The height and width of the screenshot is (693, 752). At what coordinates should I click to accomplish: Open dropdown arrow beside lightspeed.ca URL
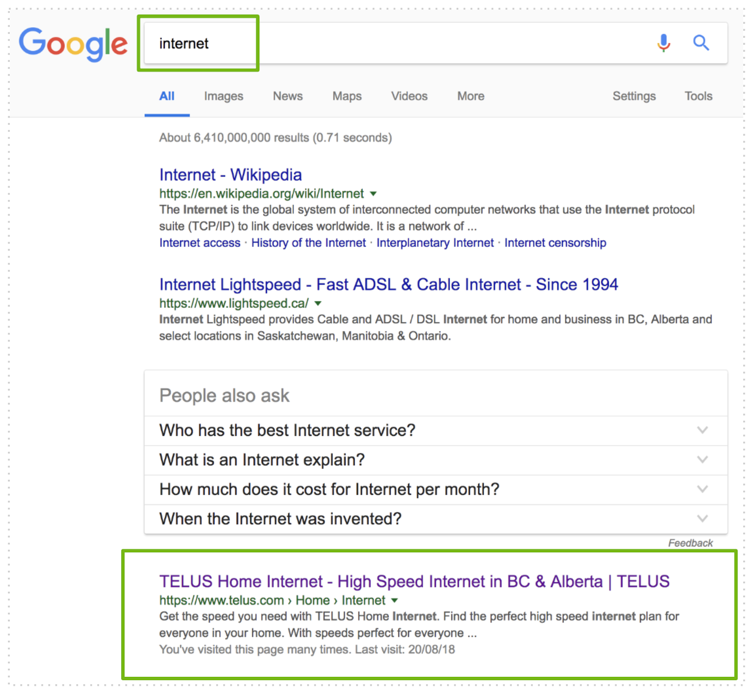click(318, 304)
